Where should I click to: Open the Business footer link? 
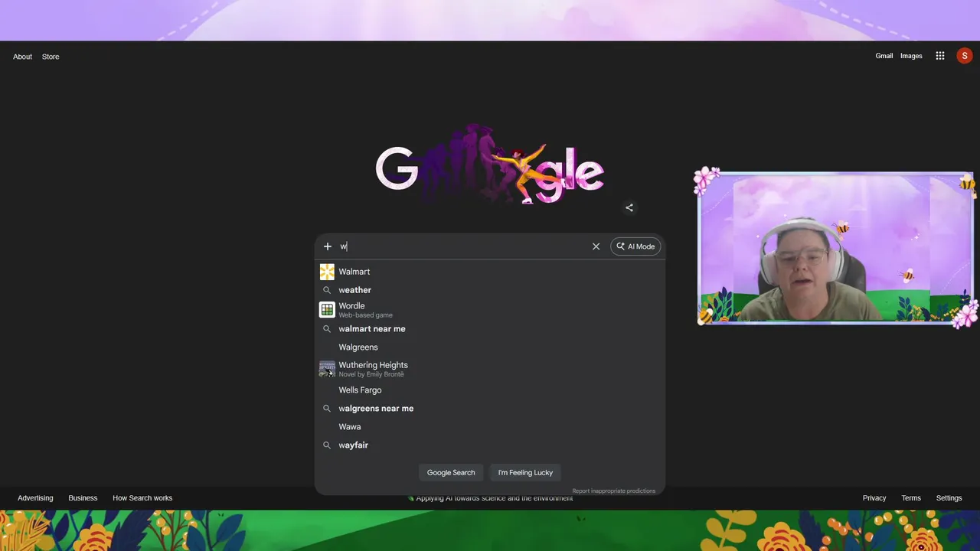click(x=83, y=498)
